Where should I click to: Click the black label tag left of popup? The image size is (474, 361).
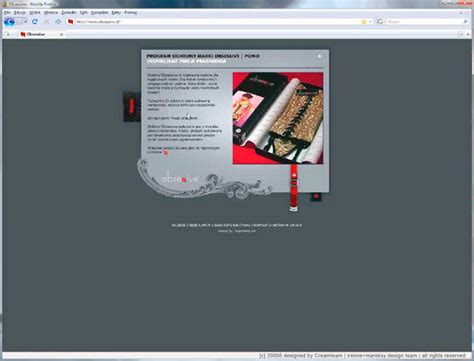(132, 106)
